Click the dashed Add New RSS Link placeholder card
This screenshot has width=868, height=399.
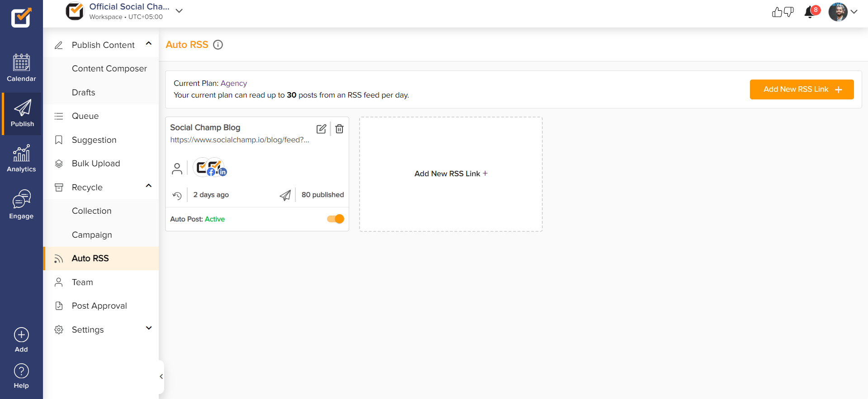[x=451, y=174]
